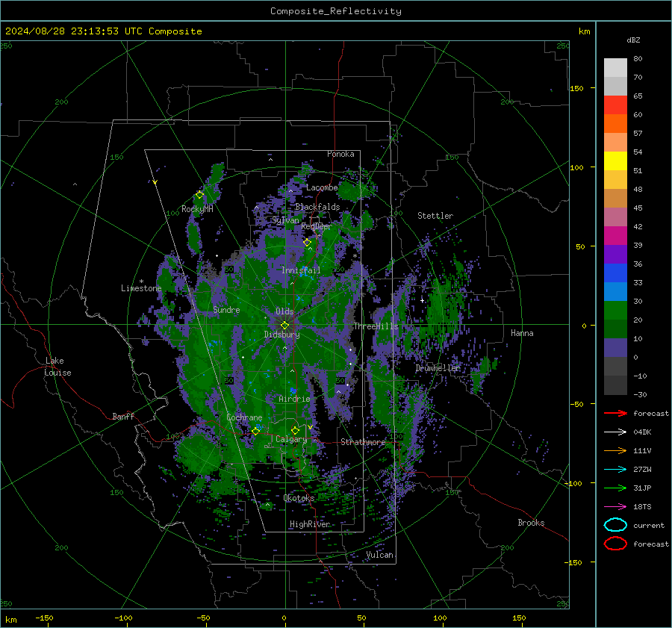Click the magenta 18TS arrow in legend
672x628 pixels.
615,507
